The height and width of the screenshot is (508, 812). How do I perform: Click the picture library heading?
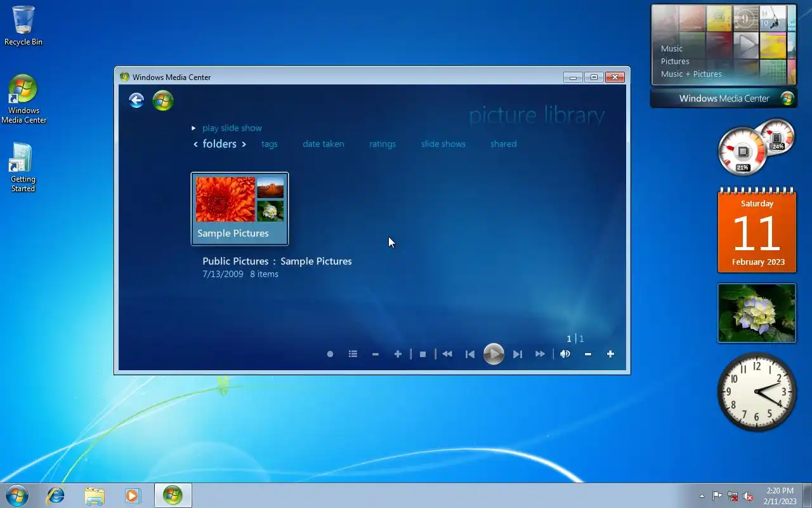(537, 116)
